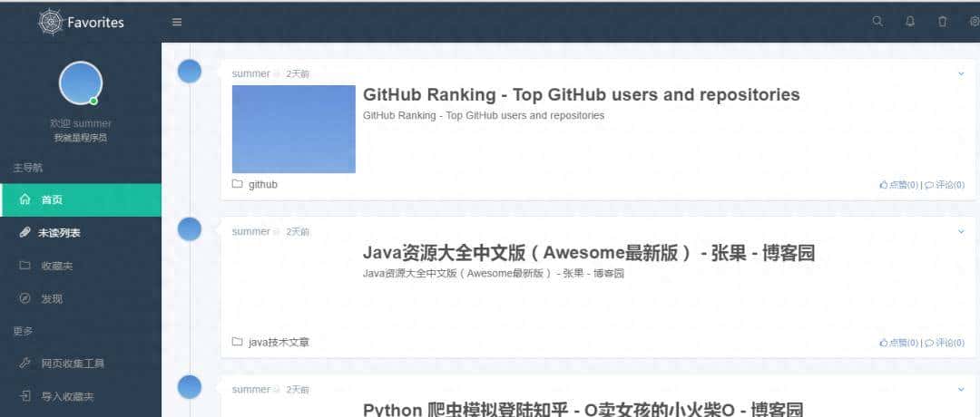Click folder icon next to java技术文章 tag

[237, 342]
